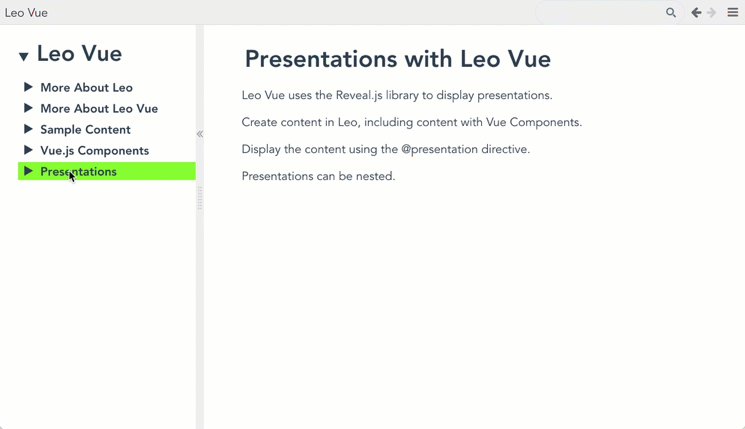Viewport: 745px width, 429px height.
Task: Expand the More About Leo node triangle
Action: 29,87
